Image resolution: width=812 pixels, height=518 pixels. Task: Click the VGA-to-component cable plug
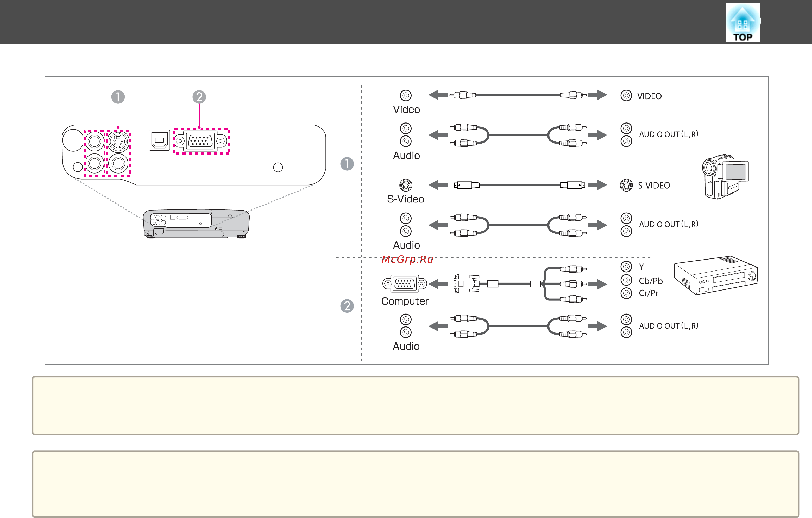pyautogui.click(x=466, y=283)
